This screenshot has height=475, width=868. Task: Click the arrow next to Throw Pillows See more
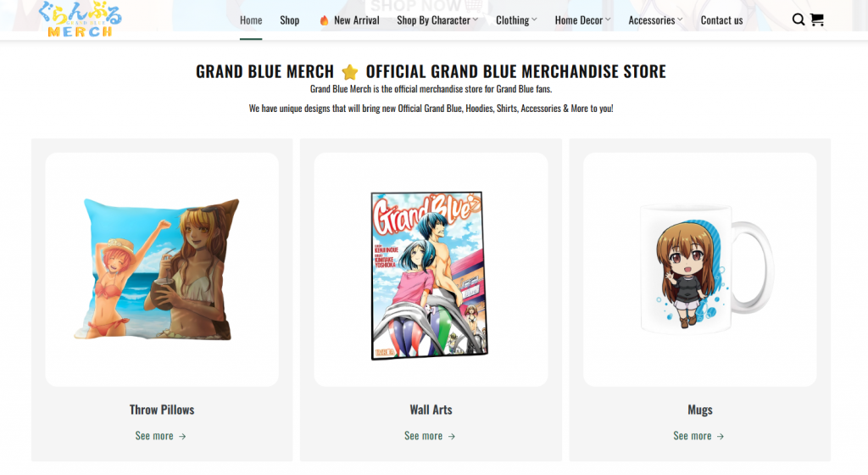182,436
